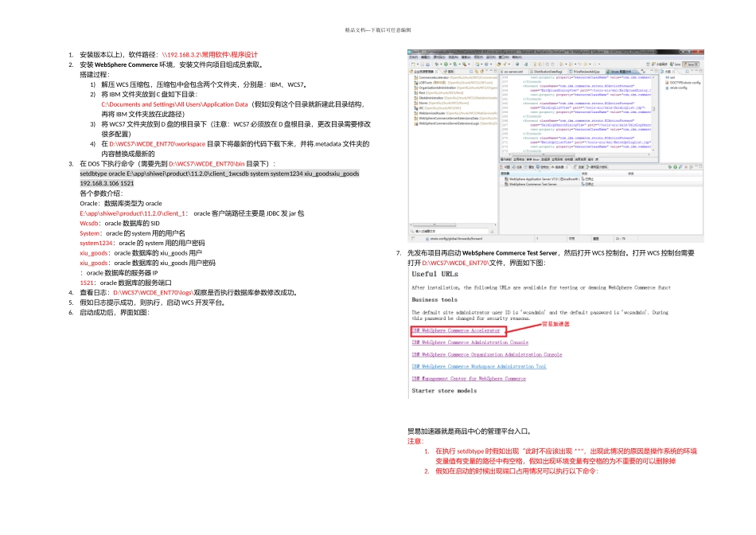Click the Save toolbar icon
Viewport: 756px width, 535px height.
(423, 64)
